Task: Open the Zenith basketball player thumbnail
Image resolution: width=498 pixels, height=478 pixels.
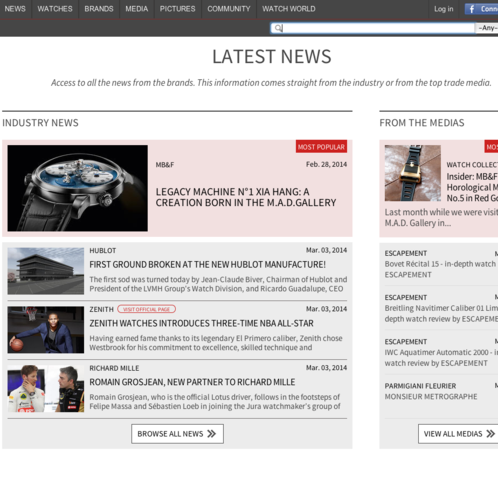Action: (x=46, y=330)
